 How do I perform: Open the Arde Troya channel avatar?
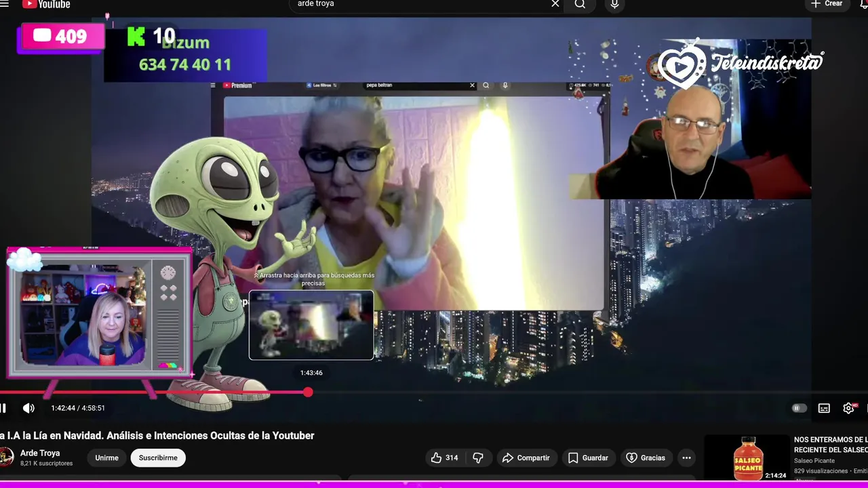[6, 457]
